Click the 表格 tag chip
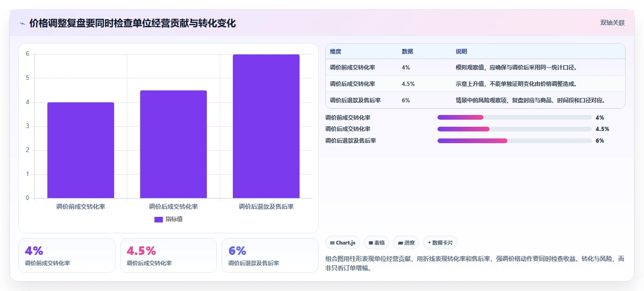 click(x=376, y=243)
